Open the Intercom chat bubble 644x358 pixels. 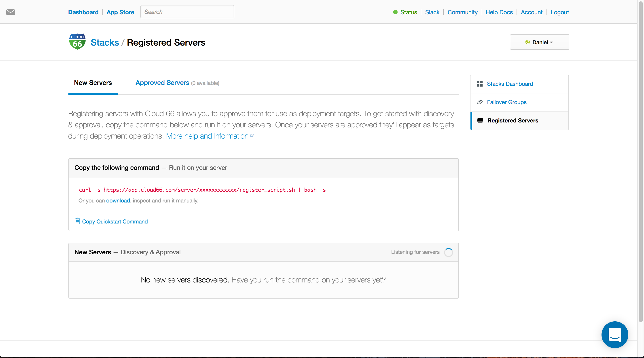(615, 335)
